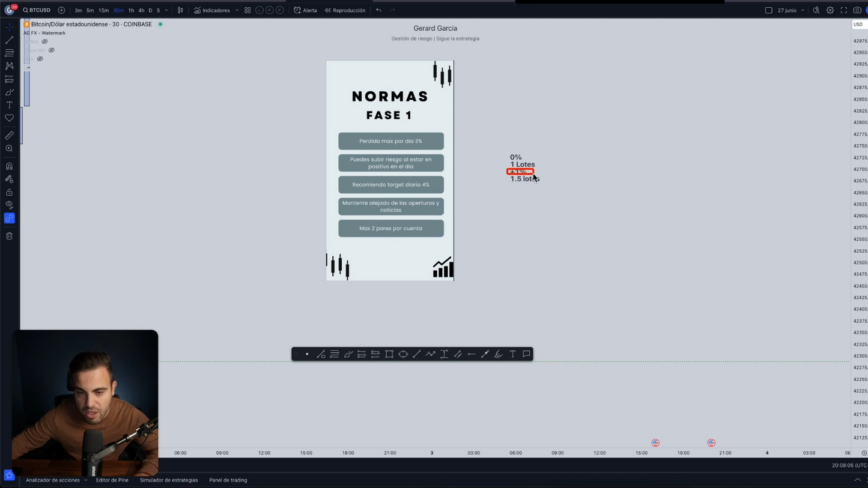Open the 27 junio layout dropdown
Image resolution: width=868 pixels, height=488 pixels.
803,10
